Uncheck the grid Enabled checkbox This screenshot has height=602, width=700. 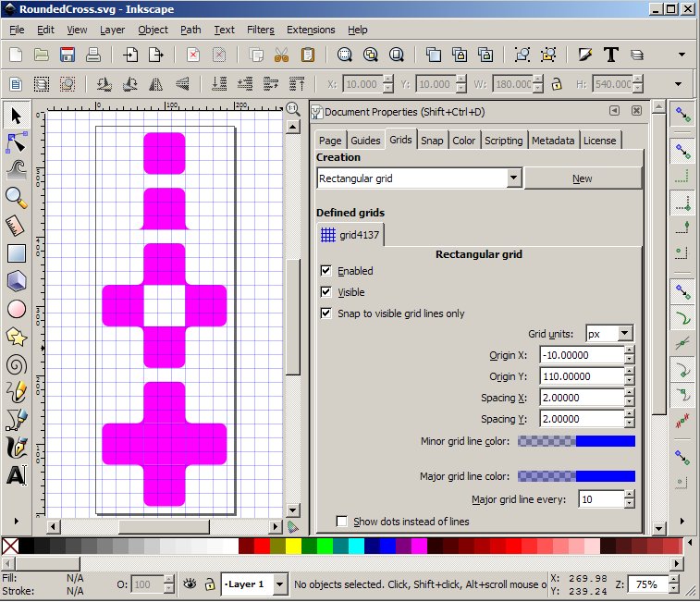point(325,271)
